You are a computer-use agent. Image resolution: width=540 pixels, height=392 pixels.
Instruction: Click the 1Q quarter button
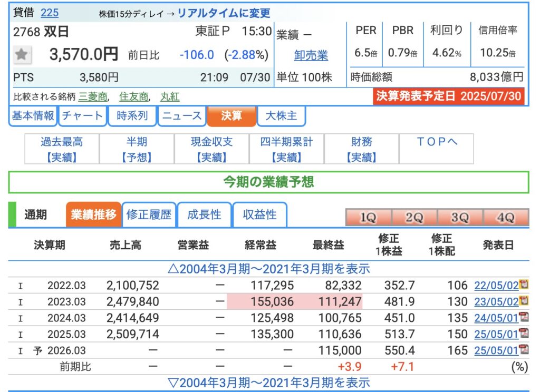pos(368,217)
